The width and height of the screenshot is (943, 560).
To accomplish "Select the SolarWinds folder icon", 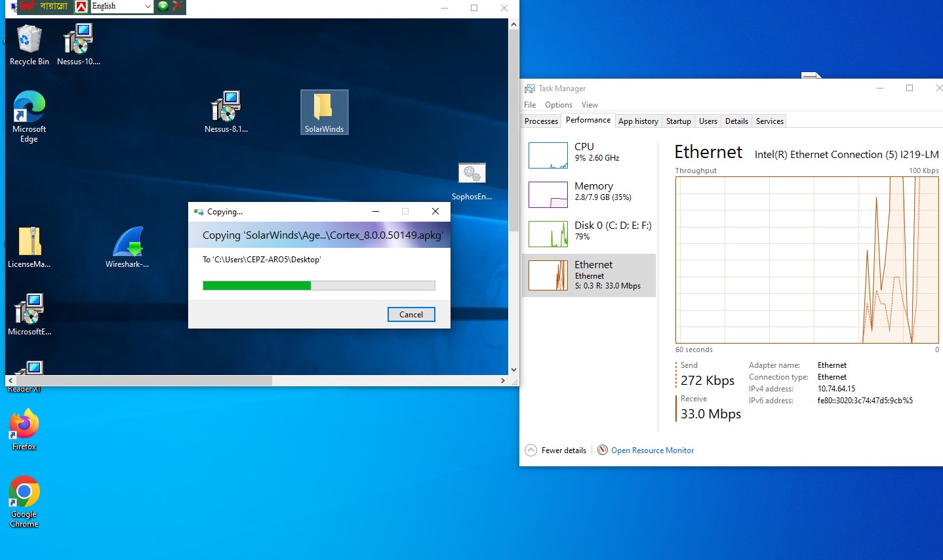I will pyautogui.click(x=324, y=112).
